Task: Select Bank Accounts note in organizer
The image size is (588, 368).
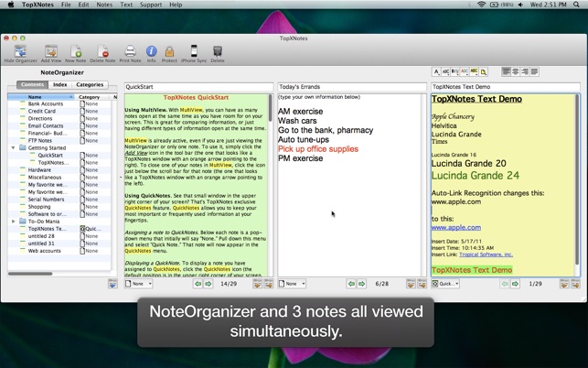Action: click(x=45, y=103)
